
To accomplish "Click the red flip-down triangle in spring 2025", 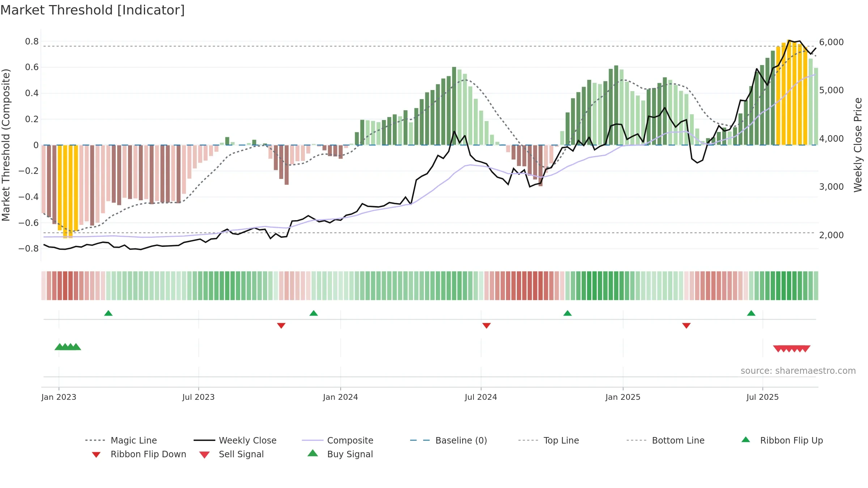I will tap(686, 326).
